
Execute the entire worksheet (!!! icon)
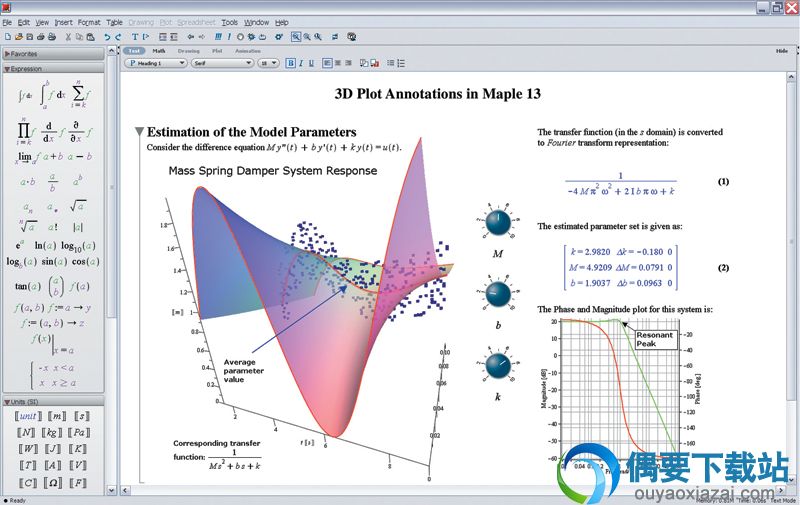(x=218, y=37)
